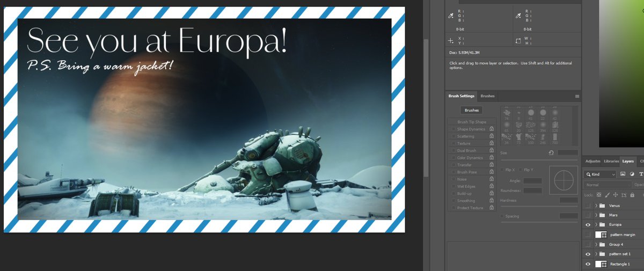Image resolution: width=644 pixels, height=271 pixels.
Task: Select Brush Tip Shape option
Action: click(x=472, y=122)
